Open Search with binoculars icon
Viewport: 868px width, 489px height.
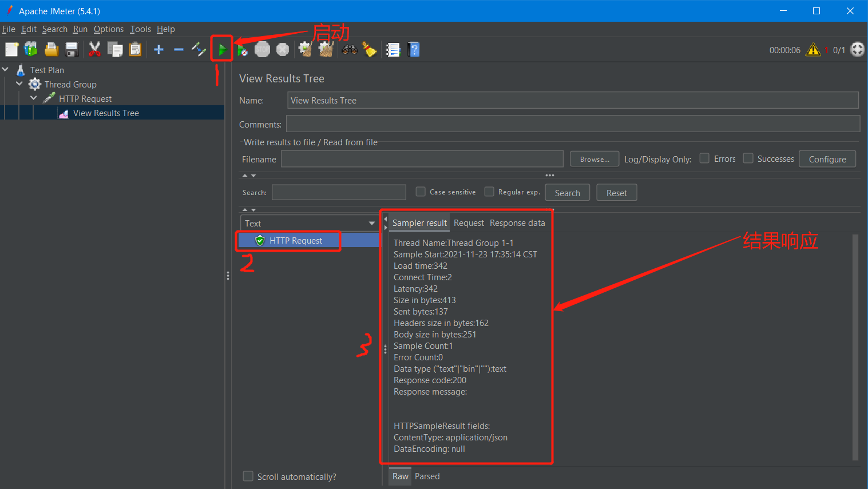(350, 50)
